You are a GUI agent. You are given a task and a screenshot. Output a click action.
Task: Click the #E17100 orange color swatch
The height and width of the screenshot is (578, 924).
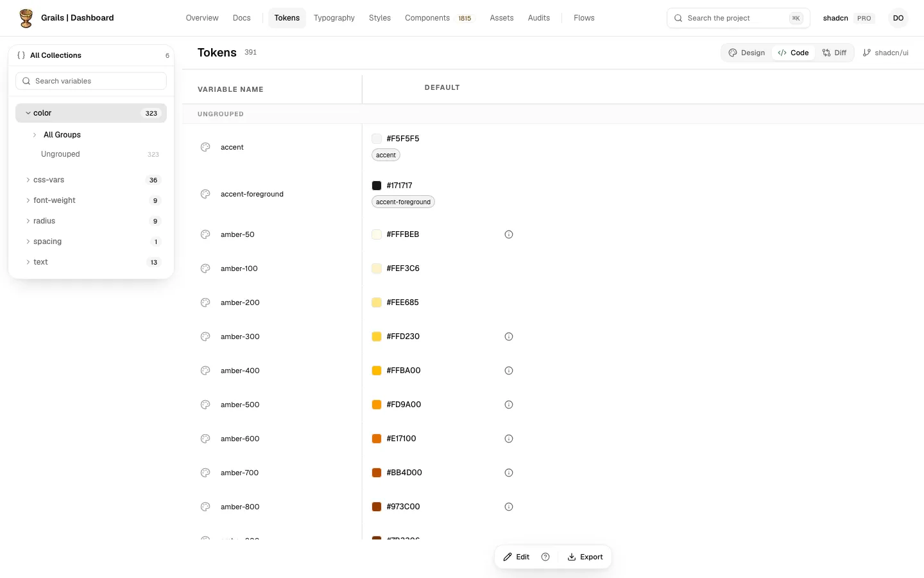(377, 439)
